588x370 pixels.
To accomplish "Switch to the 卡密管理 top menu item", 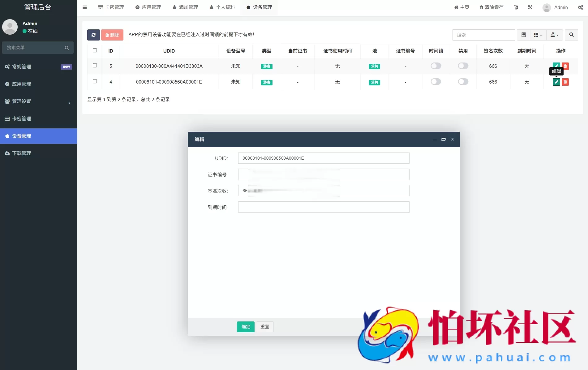I will [x=111, y=7].
